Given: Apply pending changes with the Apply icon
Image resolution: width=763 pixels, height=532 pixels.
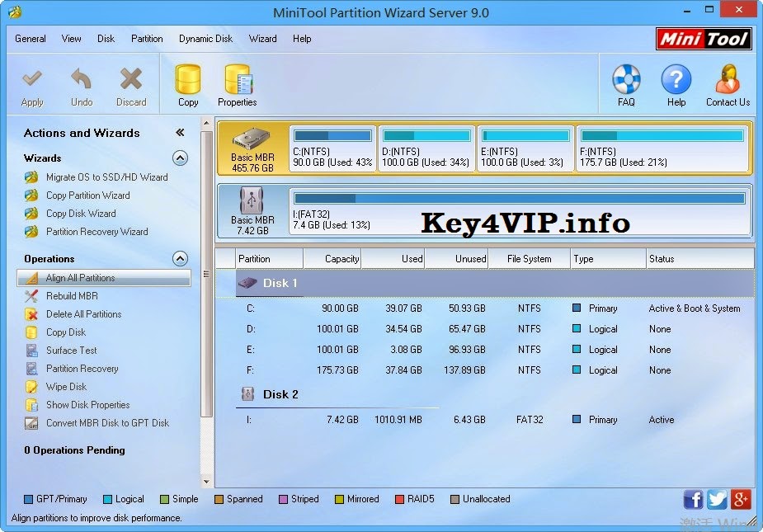Looking at the screenshot, I should 32,83.
